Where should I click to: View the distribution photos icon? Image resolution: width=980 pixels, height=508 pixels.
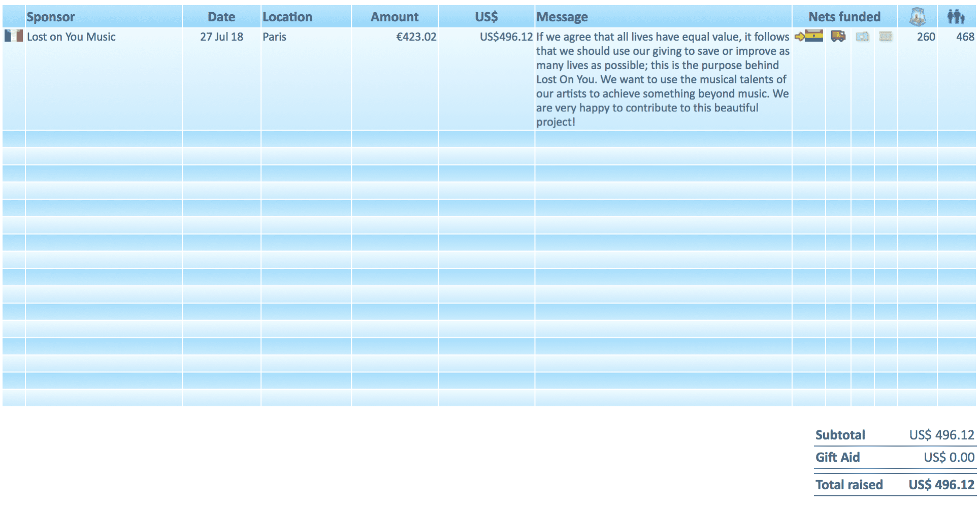coord(862,36)
